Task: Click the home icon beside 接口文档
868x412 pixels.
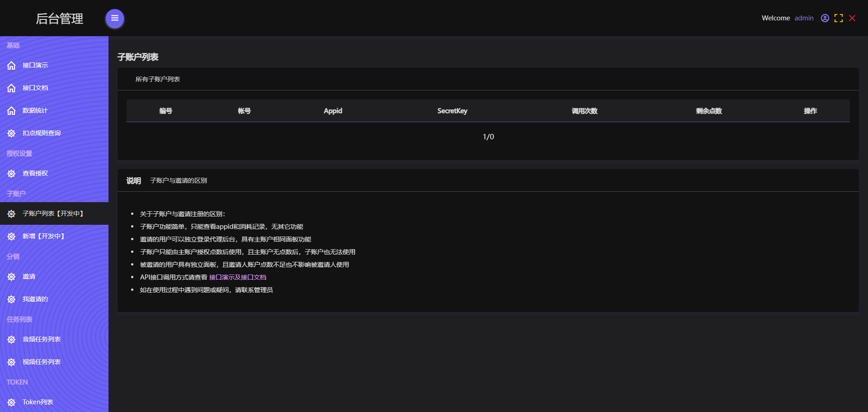Action: coord(12,88)
